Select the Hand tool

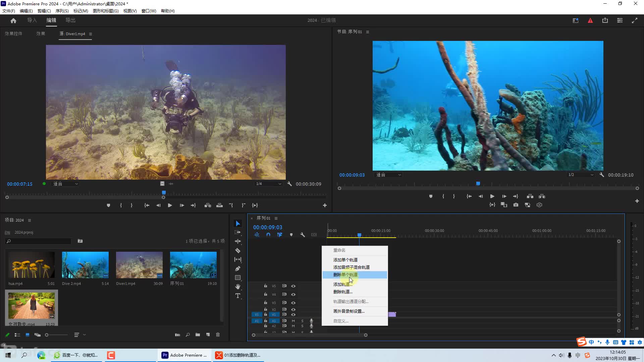click(238, 287)
